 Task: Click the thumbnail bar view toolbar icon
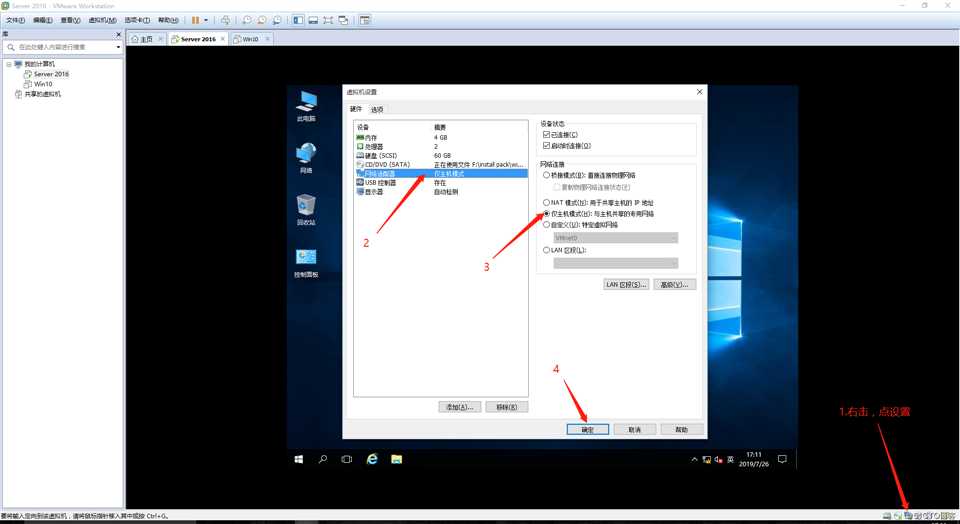[313, 20]
